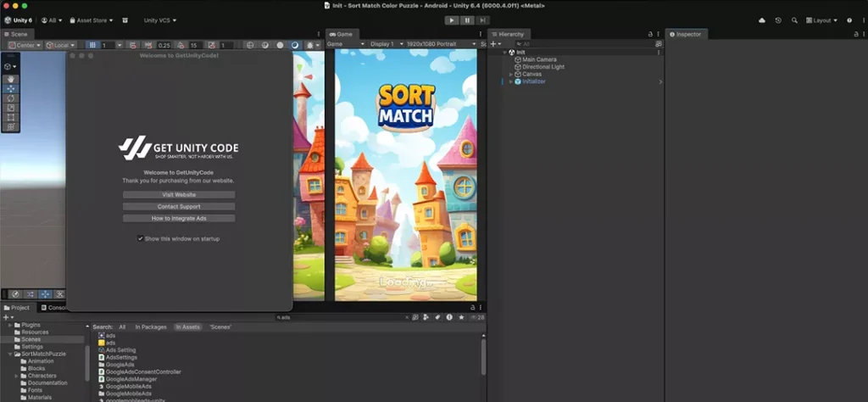
Task: Click How to Integrate Ads button
Action: click(179, 218)
